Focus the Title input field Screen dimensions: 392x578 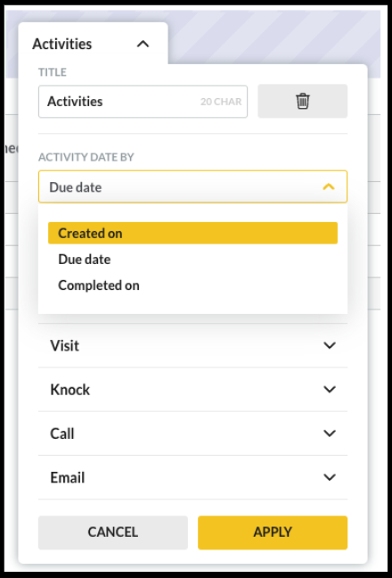[x=143, y=102]
